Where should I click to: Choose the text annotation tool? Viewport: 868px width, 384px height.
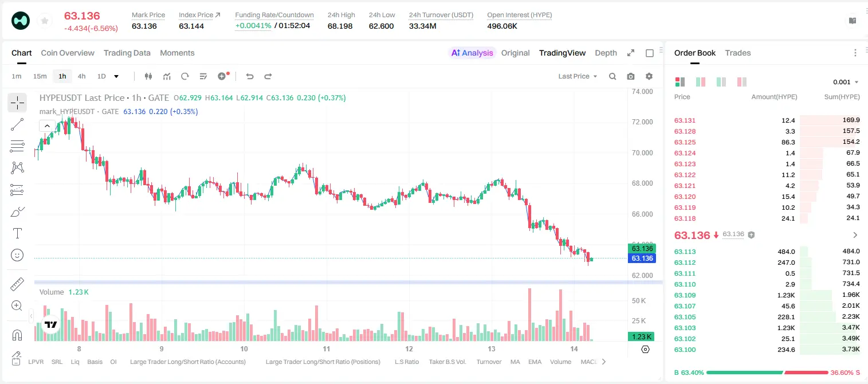(17, 233)
